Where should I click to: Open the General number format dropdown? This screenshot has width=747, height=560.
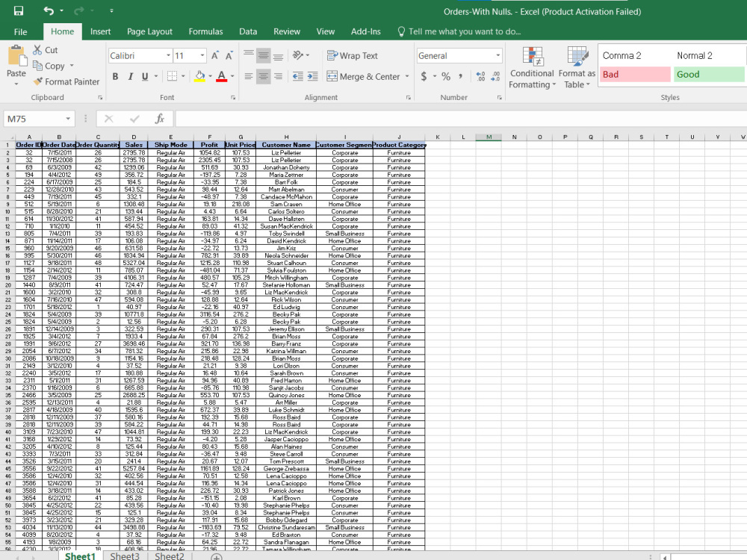tap(459, 56)
